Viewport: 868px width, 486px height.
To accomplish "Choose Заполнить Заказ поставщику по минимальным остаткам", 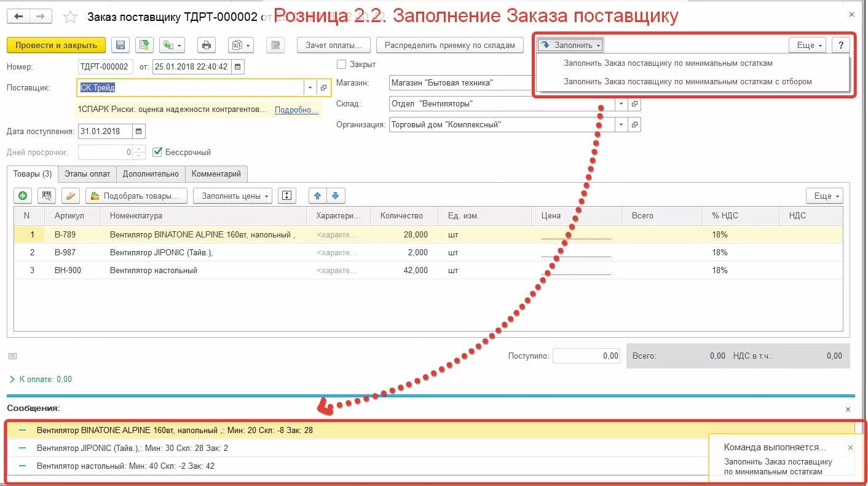I will tap(668, 63).
